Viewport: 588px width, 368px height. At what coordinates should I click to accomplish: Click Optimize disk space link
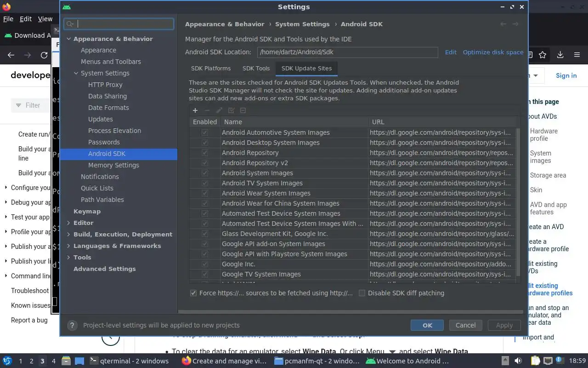493,52
